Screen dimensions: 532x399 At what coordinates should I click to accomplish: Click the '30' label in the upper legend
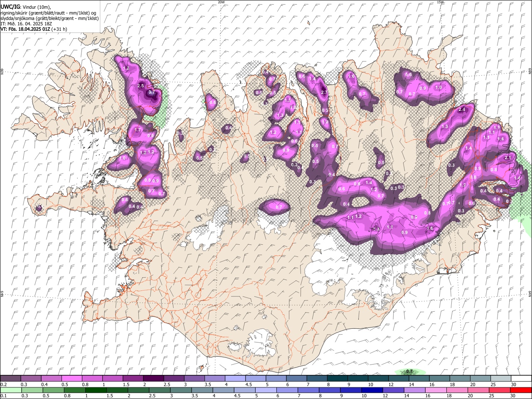pos(514,384)
